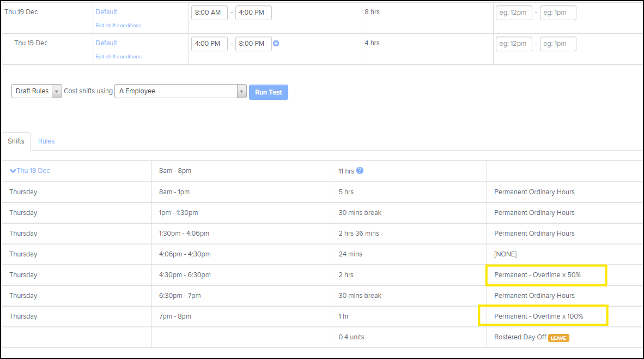Switch to the Rules tab
644x359 pixels.
click(46, 141)
